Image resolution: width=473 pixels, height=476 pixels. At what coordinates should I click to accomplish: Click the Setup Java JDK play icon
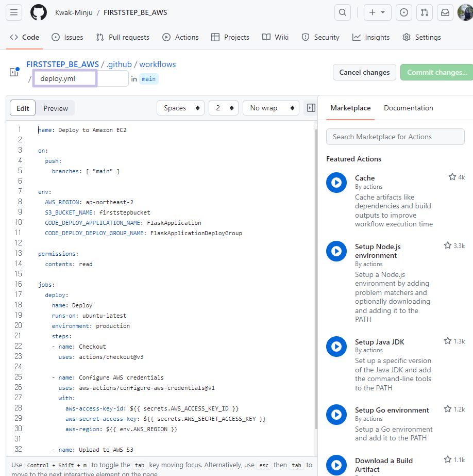[336, 347]
